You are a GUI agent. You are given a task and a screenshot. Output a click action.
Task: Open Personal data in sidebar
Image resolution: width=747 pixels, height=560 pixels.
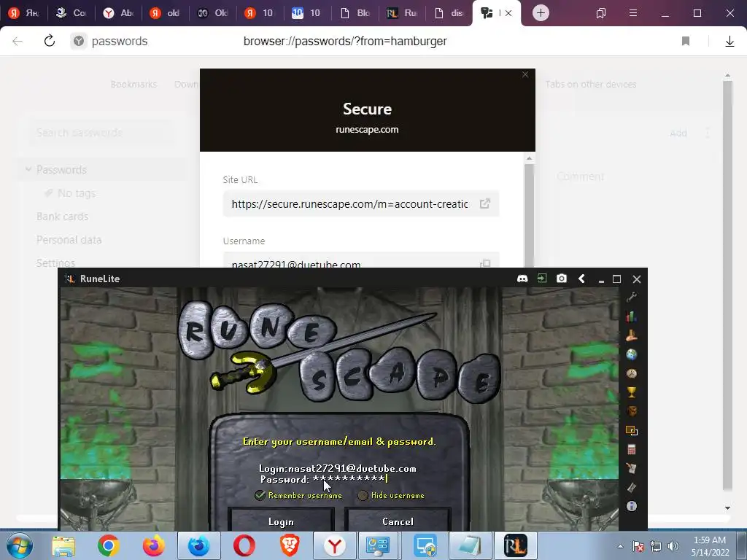click(69, 240)
